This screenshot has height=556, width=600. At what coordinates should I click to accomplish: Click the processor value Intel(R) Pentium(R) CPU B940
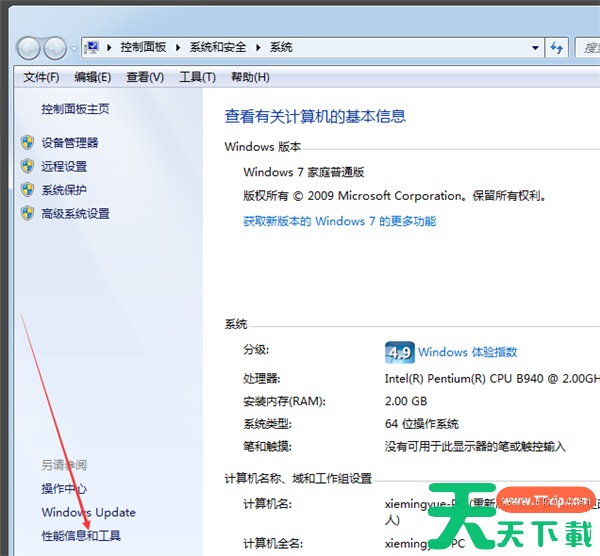tap(492, 379)
